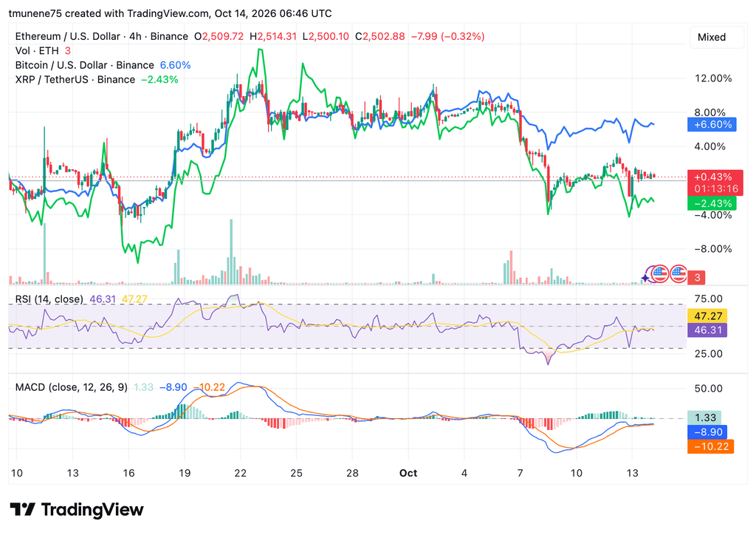Click the TradingView logo

click(77, 509)
